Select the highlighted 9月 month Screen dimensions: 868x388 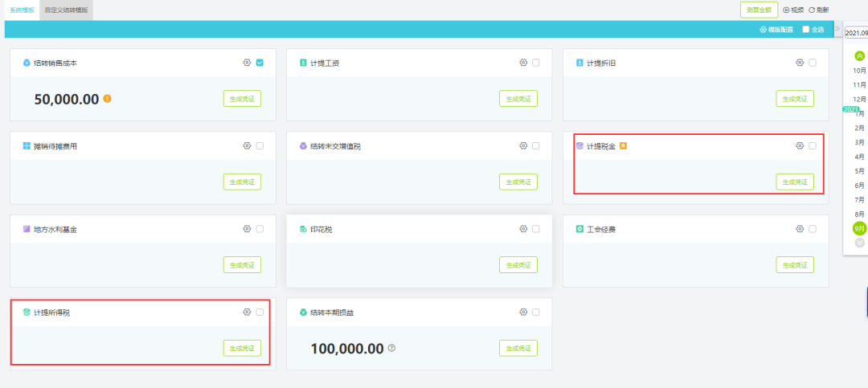point(859,228)
